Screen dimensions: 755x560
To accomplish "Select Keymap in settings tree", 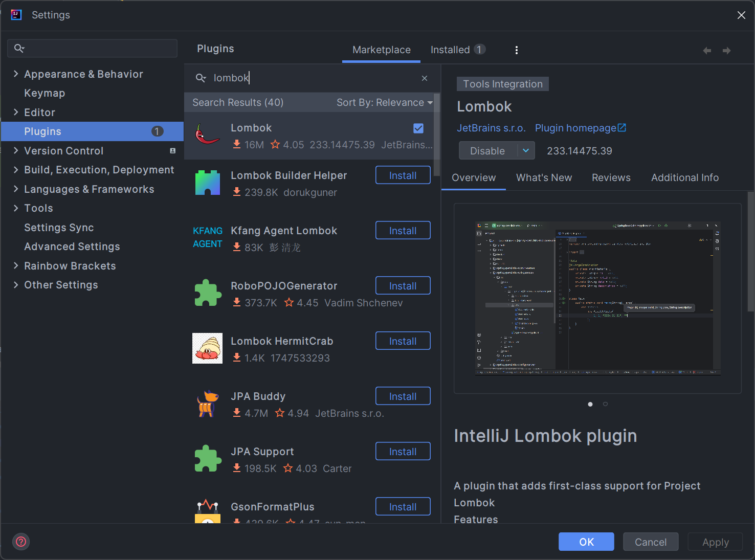I will click(x=45, y=93).
